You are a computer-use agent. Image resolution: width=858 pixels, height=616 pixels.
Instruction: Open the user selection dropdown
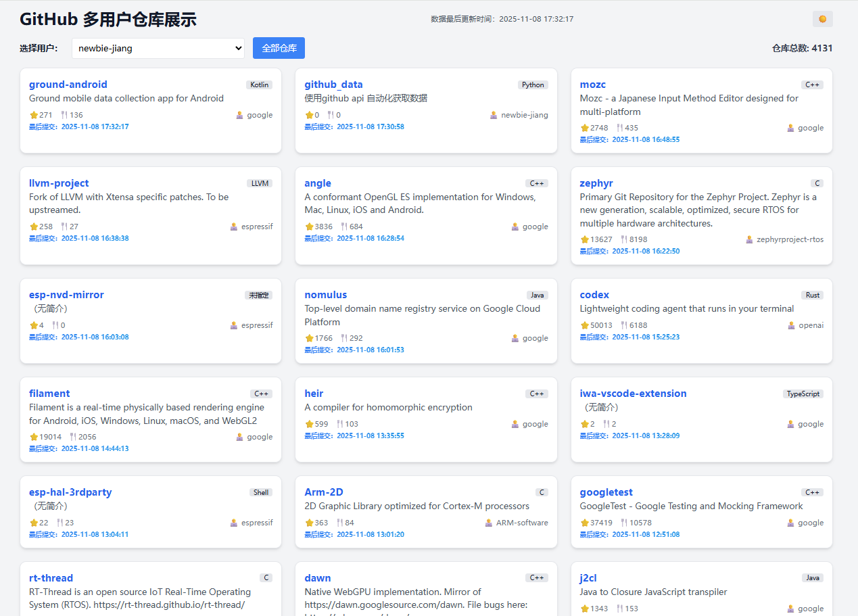[x=158, y=48]
